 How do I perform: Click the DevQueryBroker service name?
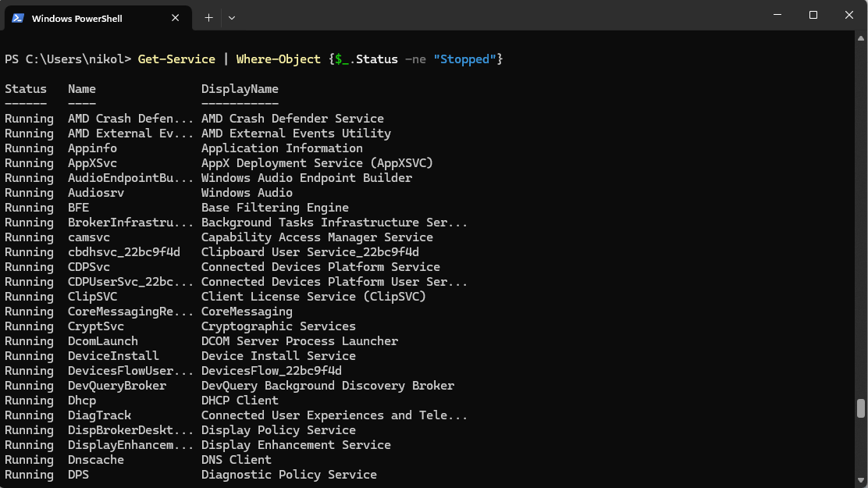(x=117, y=386)
